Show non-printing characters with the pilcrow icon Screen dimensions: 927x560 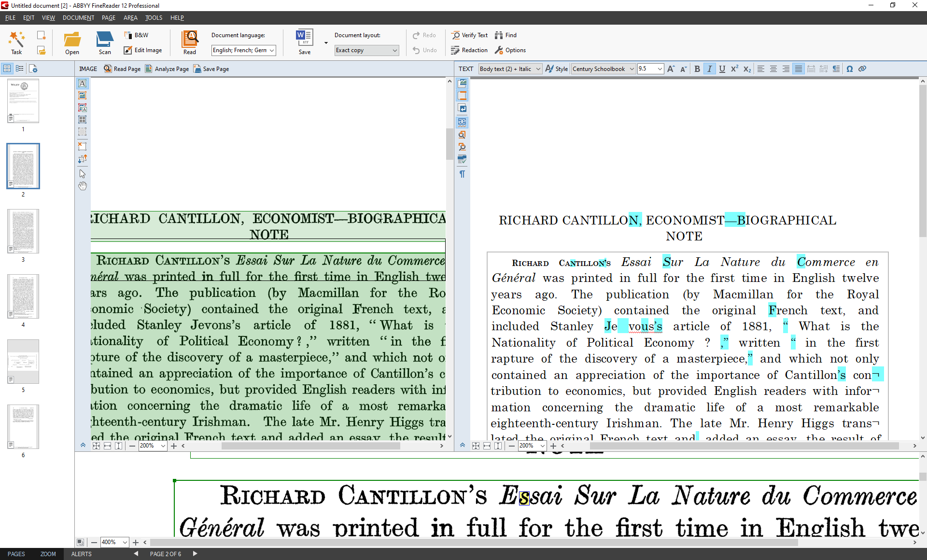(x=462, y=174)
